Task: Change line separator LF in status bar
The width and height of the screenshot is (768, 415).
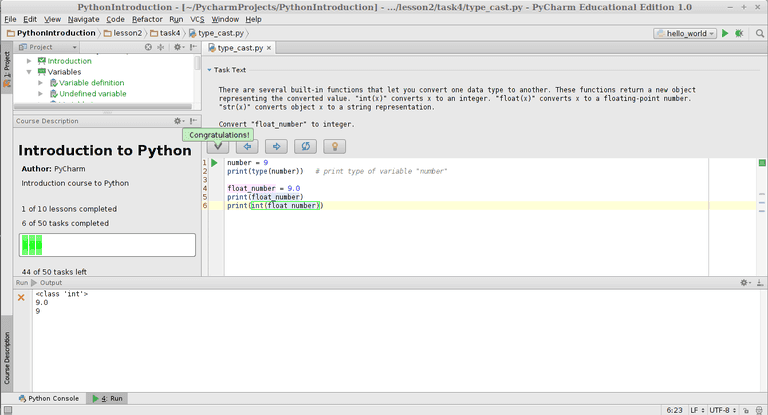Action: tap(697, 410)
